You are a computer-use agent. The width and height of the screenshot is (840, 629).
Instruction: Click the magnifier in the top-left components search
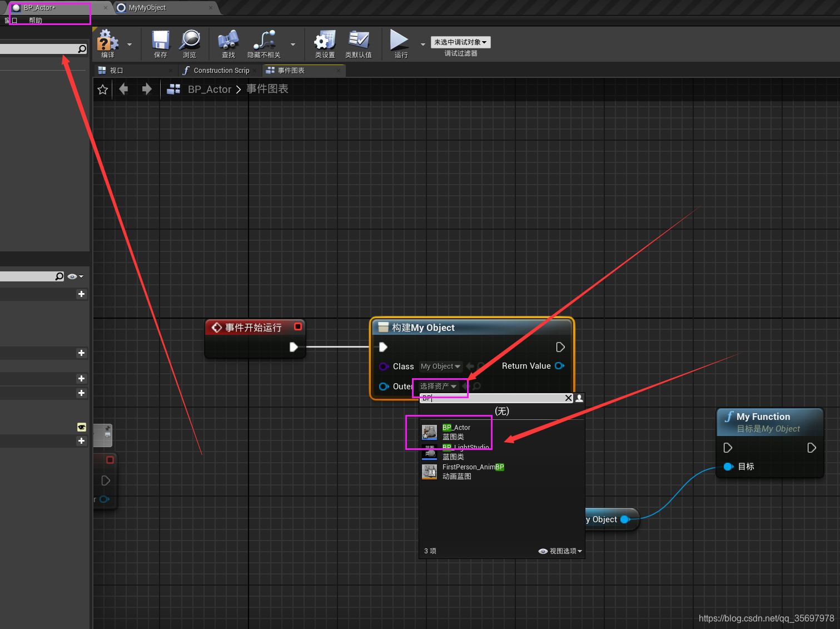(x=82, y=49)
